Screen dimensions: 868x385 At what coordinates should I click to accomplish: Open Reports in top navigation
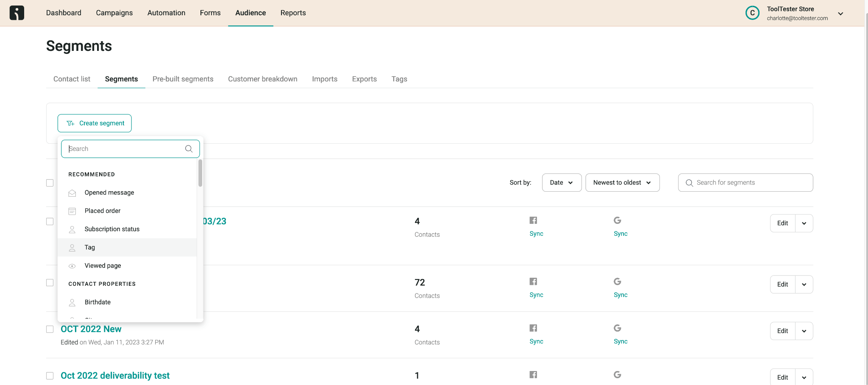point(293,13)
